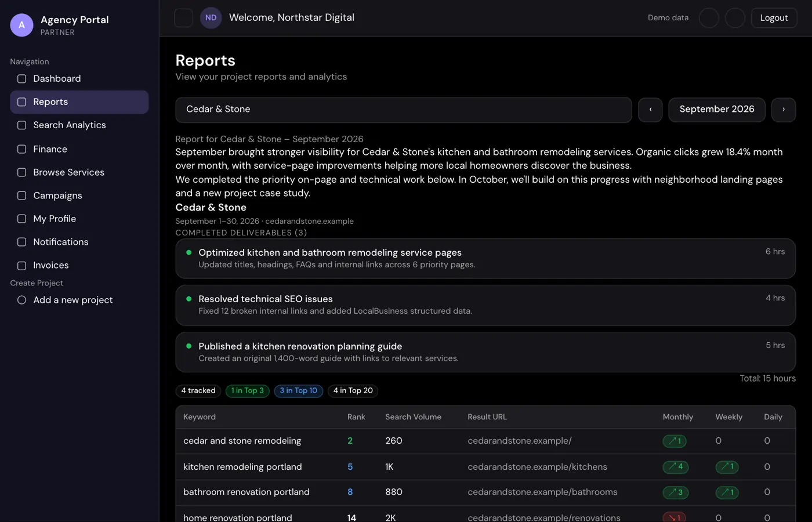This screenshot has height=522, width=812.
Task: Click the Add a new project link
Action: (79, 300)
